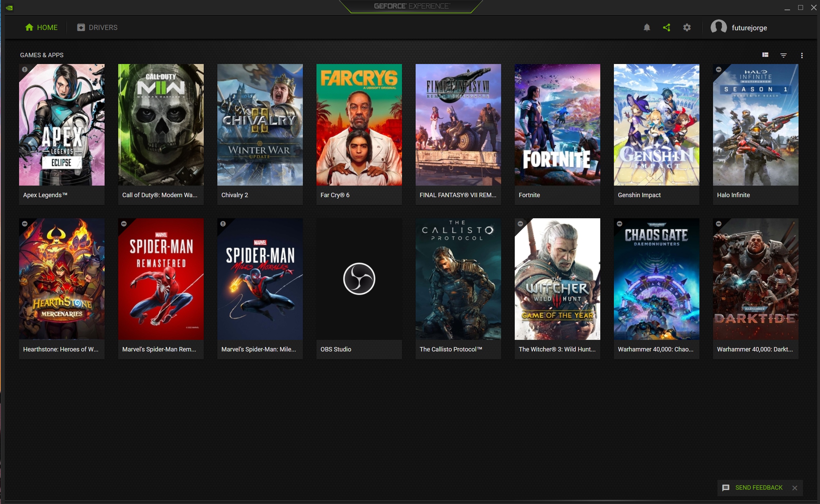Click the 'Fortnite' title label
This screenshot has height=504, width=820.
pos(529,195)
